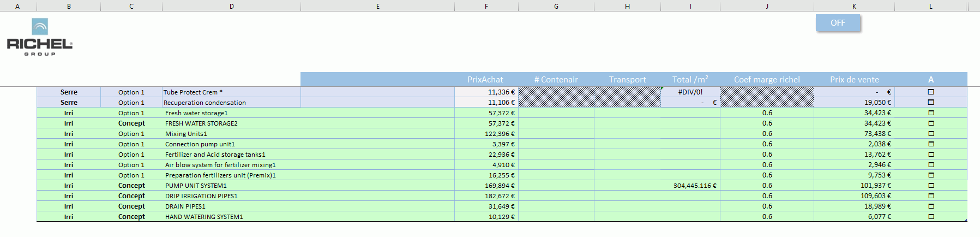The width and height of the screenshot is (980, 237).
Task: Select the Coef marge richel header cell
Action: (766, 80)
